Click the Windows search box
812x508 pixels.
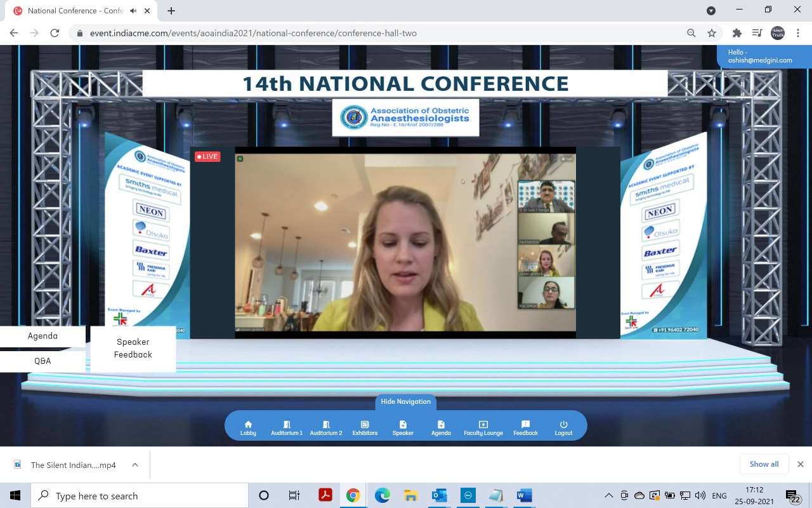click(140, 495)
